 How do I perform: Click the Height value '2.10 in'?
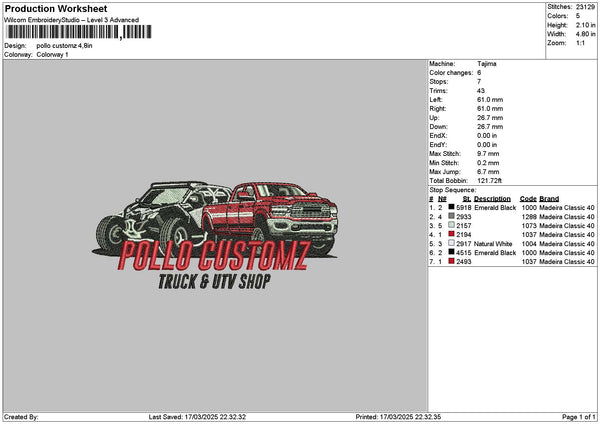click(585, 25)
